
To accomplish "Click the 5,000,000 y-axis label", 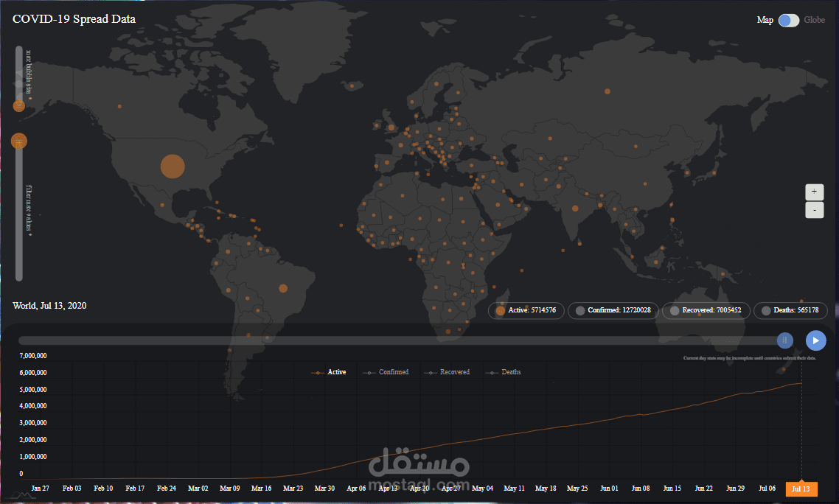I will (33, 390).
